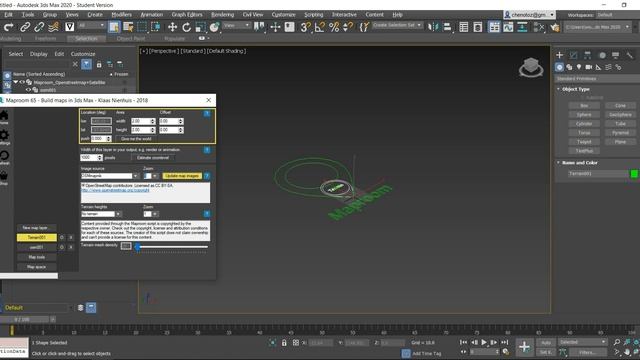640x360 pixels.
Task: Click the Give me the world button
Action: click(136, 139)
